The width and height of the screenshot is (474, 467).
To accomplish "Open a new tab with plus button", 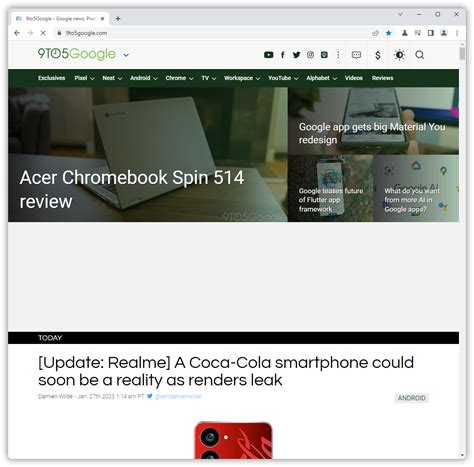I will point(118,19).
